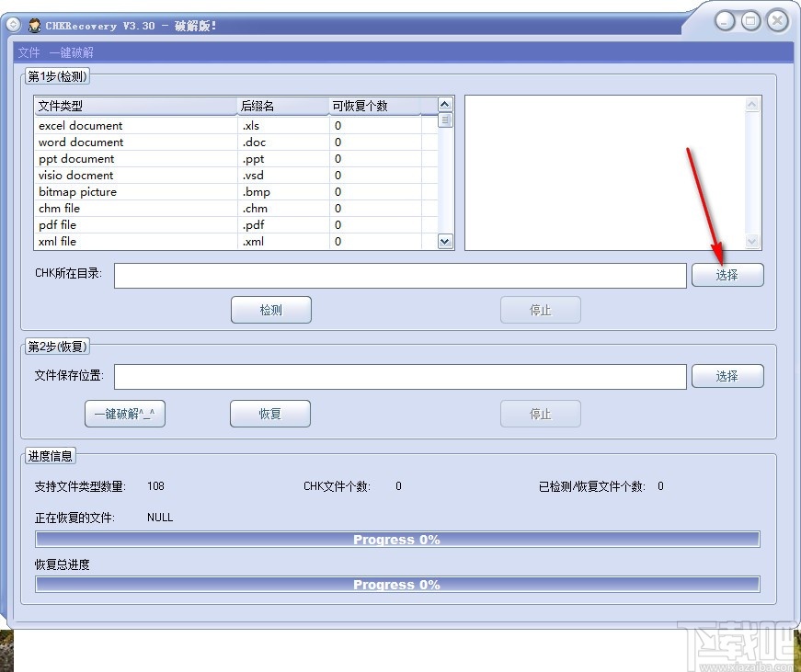Click the .doc extension cell
This screenshot has width=801, height=672.
(x=283, y=142)
